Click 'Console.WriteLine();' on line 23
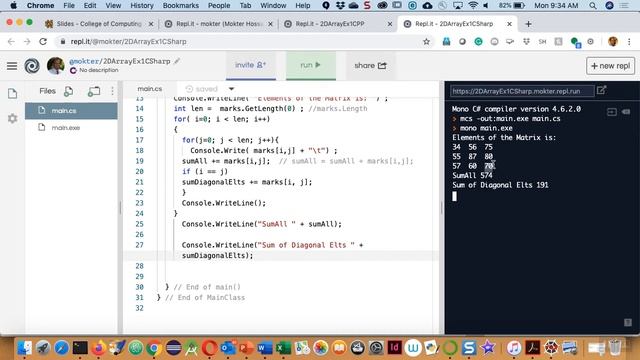This screenshot has height=360, width=640. pyautogui.click(x=224, y=203)
